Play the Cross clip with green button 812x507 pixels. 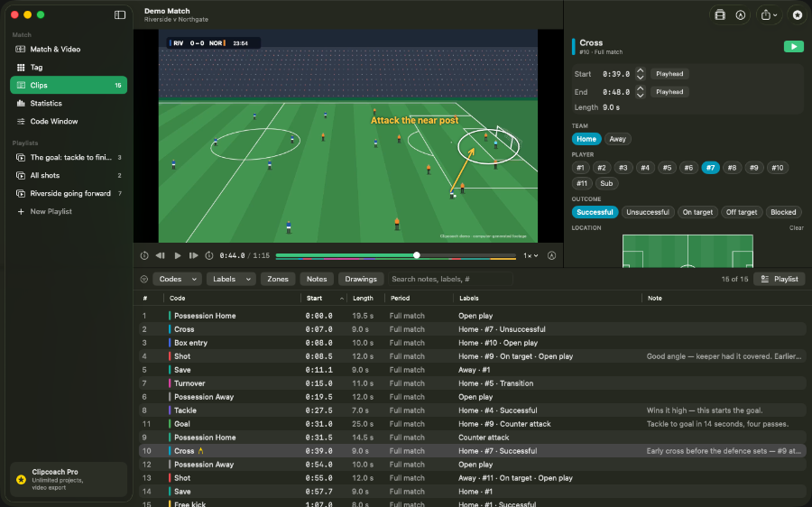click(793, 47)
